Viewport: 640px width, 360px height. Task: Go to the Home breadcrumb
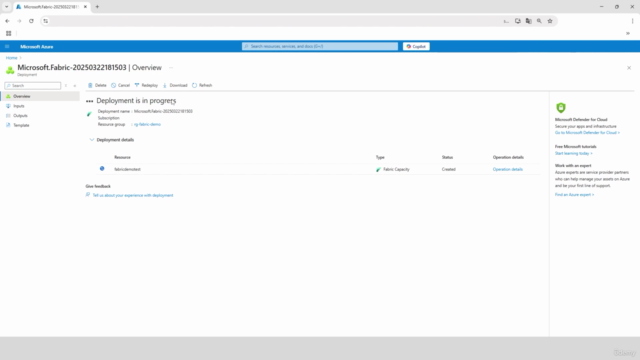click(x=11, y=58)
